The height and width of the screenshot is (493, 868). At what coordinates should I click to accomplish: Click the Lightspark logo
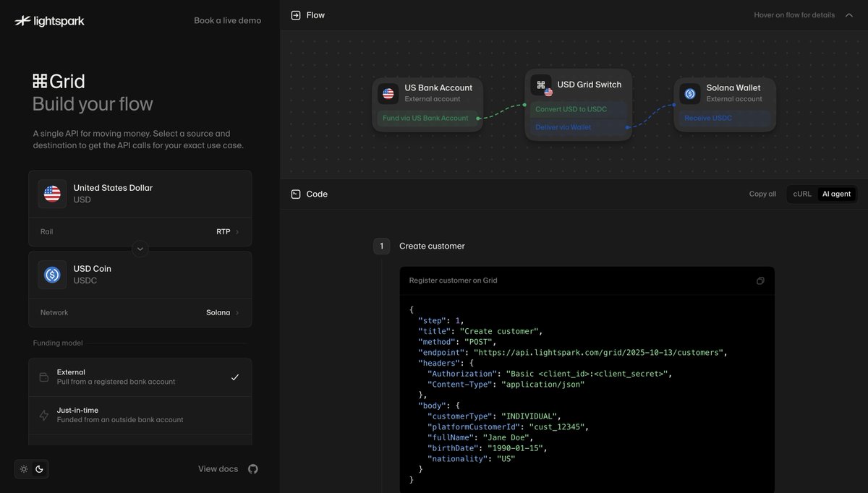49,21
